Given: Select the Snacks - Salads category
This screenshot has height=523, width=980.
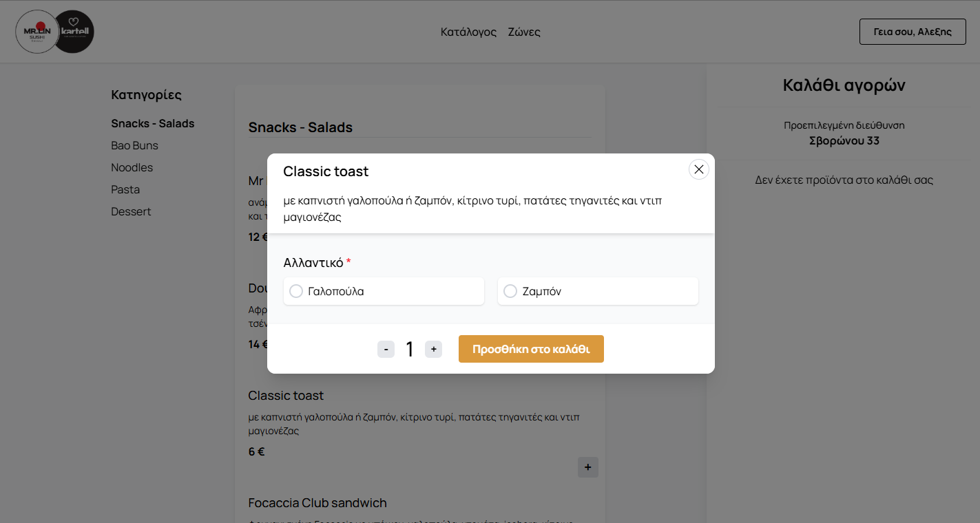Looking at the screenshot, I should click(153, 124).
